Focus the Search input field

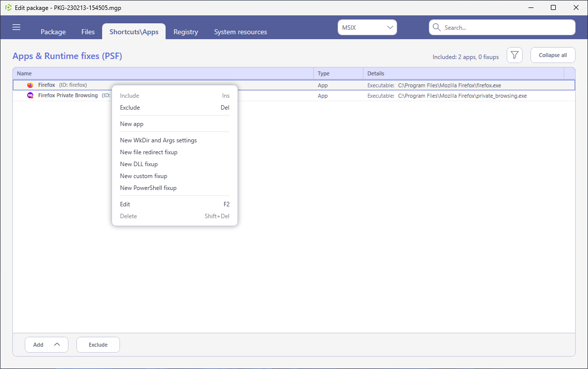[502, 27]
